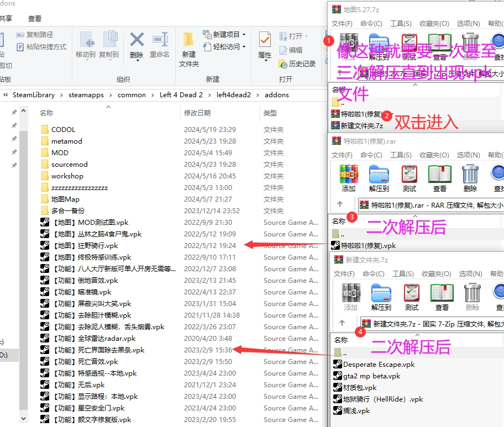Click steamapps in the address breadcrumb
The image size is (504, 427).
86,95
